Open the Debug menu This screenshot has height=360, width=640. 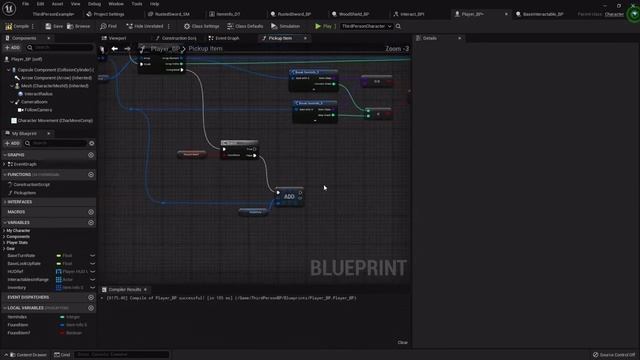94,4
